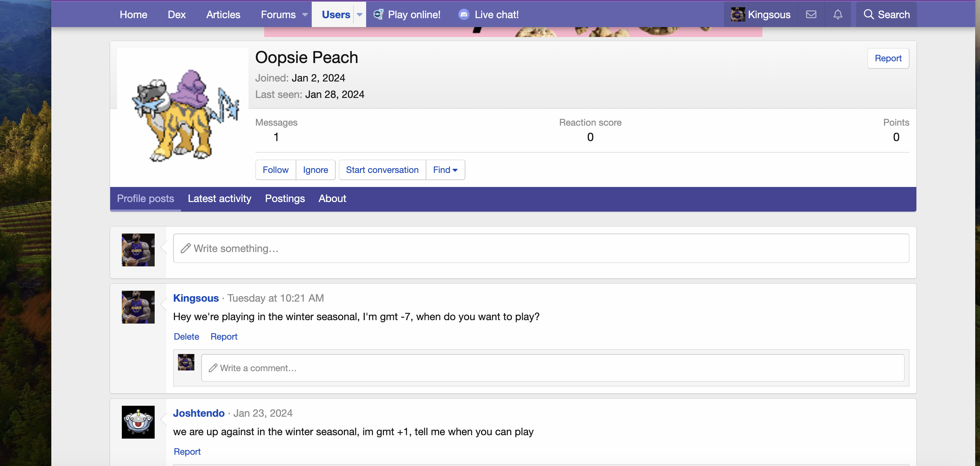980x466 pixels.
Task: Click the Start conversation button
Action: click(x=382, y=170)
